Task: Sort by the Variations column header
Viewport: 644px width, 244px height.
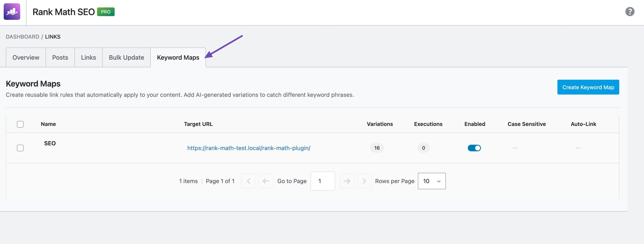Action: [x=380, y=124]
